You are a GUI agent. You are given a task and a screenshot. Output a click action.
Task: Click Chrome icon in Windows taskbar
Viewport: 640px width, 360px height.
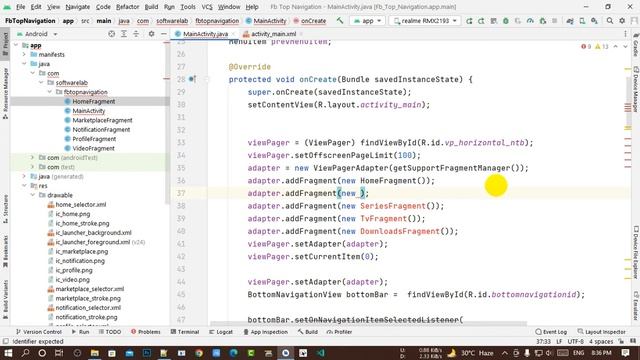click(199, 353)
